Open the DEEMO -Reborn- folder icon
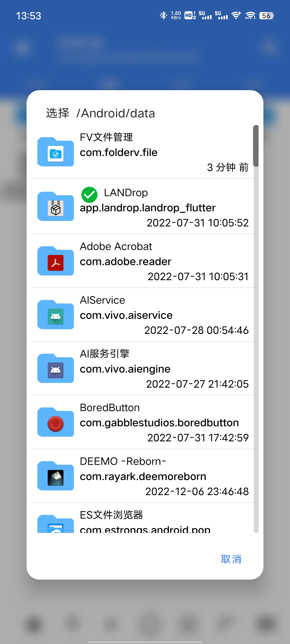This screenshot has width=290, height=644. [x=56, y=476]
